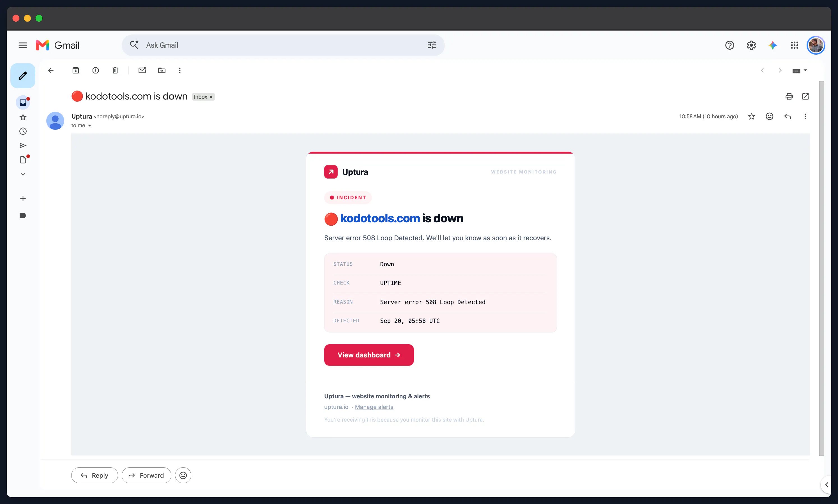
Task: Go back to inbox with back arrow
Action: pos(51,70)
